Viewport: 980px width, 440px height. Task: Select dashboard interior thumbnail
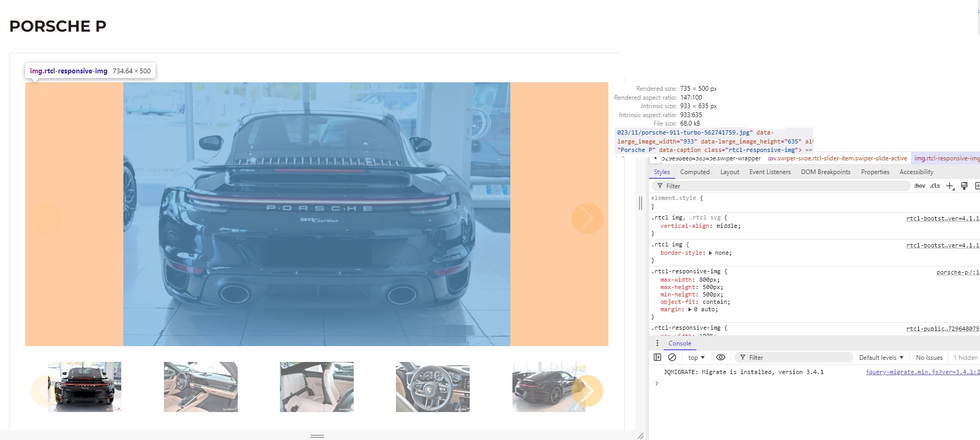point(201,387)
